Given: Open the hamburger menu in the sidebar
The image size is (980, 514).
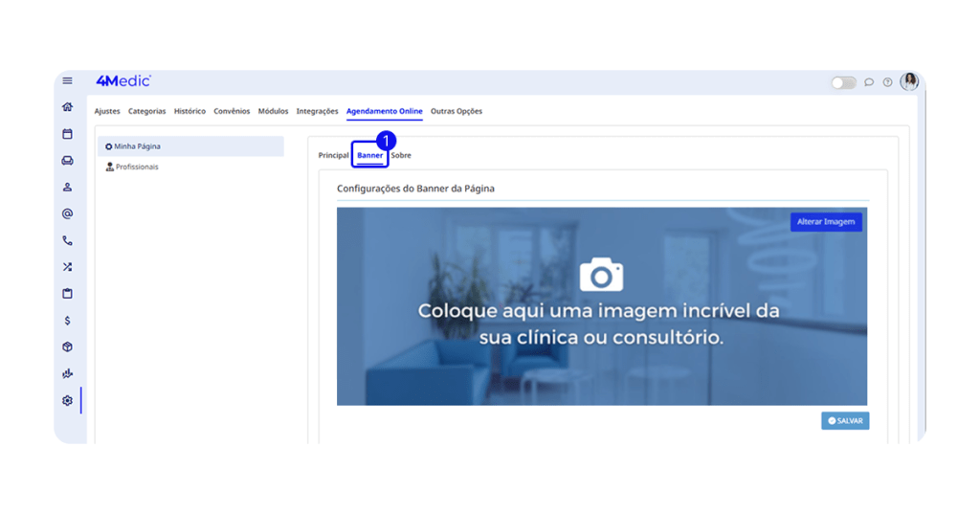Looking at the screenshot, I should [x=67, y=81].
